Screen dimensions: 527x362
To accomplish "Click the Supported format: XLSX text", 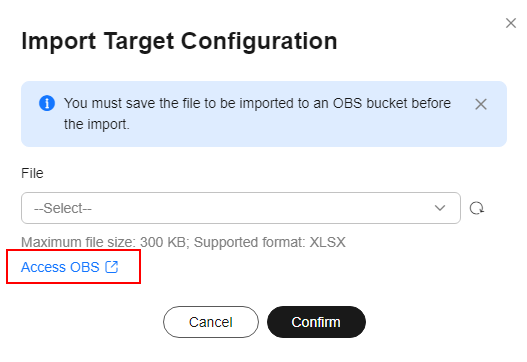I will [x=270, y=242].
